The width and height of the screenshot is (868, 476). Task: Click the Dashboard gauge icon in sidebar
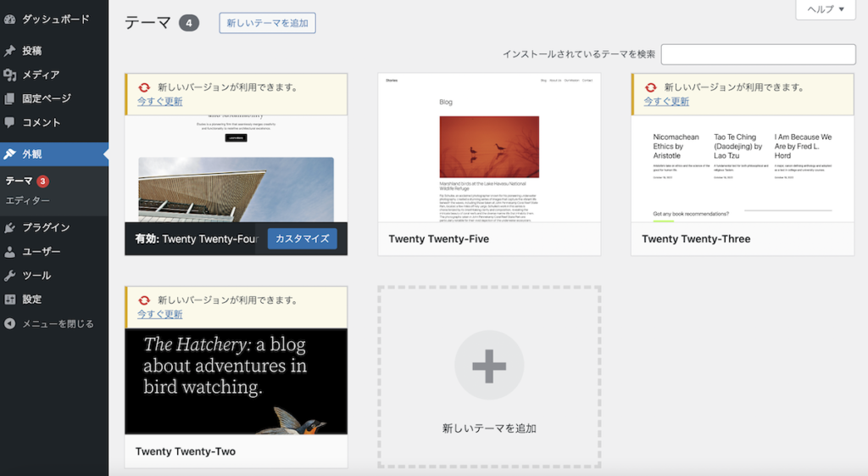[x=10, y=19]
